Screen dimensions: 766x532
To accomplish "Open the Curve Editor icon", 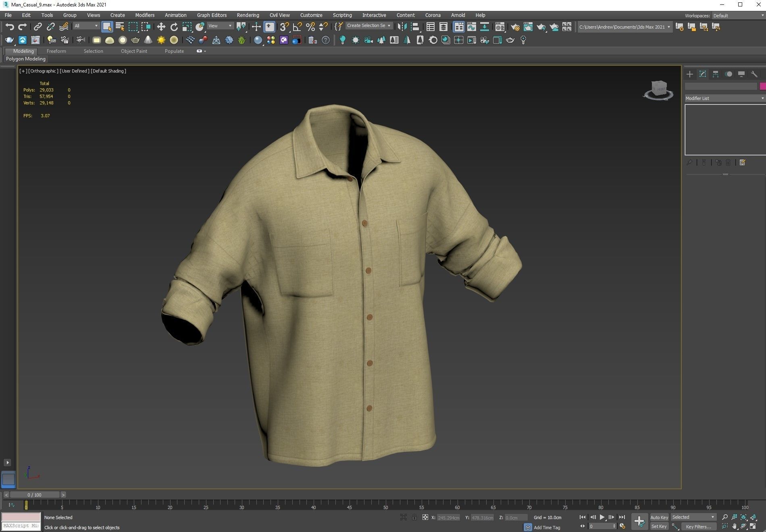I will [x=471, y=27].
